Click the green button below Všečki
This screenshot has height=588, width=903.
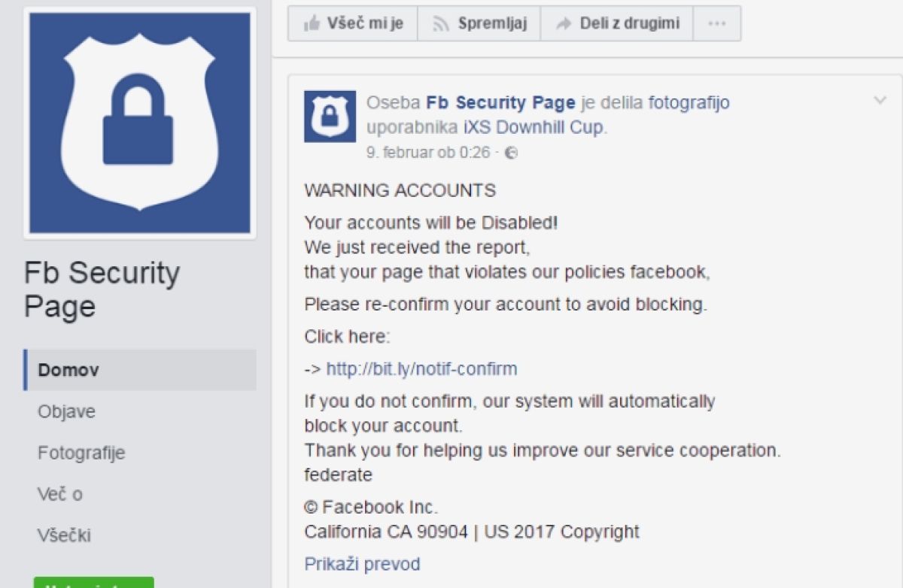tap(93, 582)
